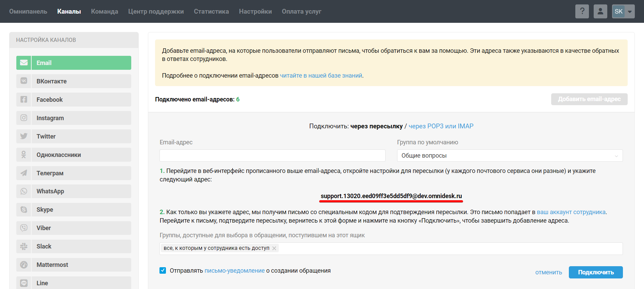Open the Slack channel settings

coord(74,246)
